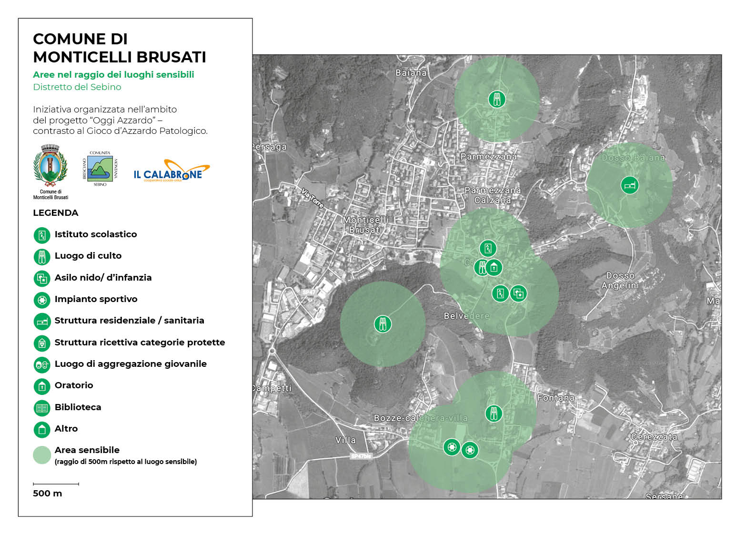Select the school map icon above the oratorio marker
The width and height of the screenshot is (756, 535).
click(x=488, y=248)
